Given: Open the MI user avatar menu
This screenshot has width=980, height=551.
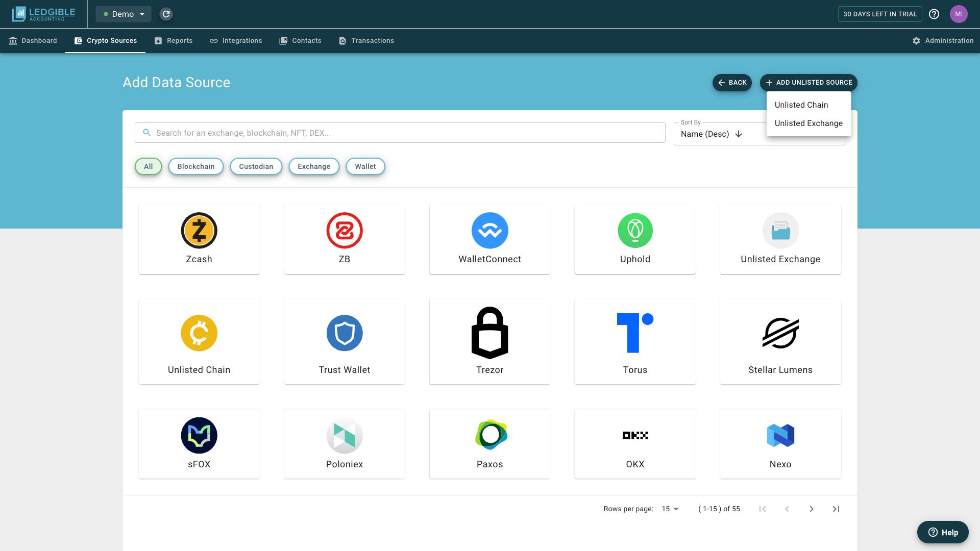Looking at the screenshot, I should 959,14.
